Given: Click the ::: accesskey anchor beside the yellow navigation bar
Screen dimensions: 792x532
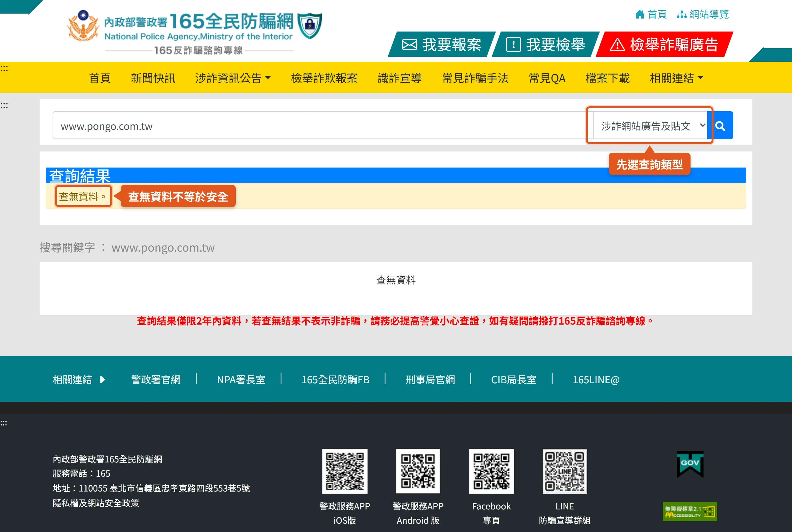Looking at the screenshot, I should tap(4, 69).
